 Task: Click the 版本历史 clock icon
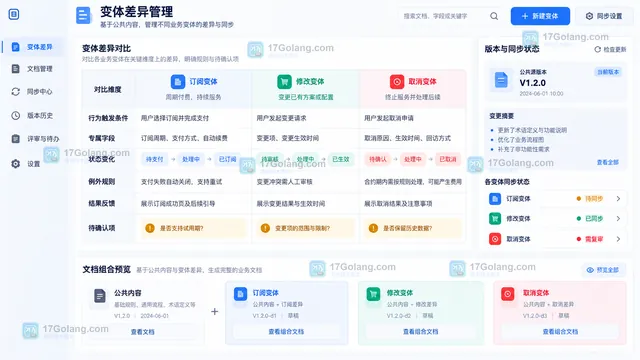click(x=16, y=116)
